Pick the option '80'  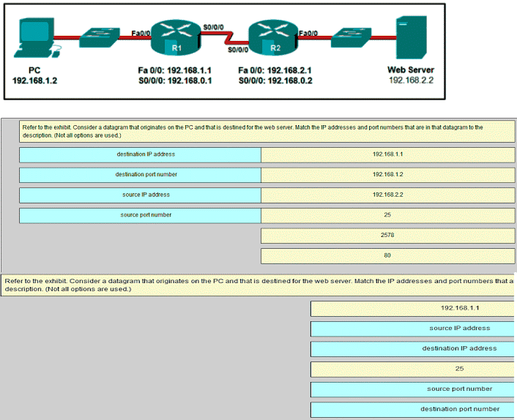tap(388, 256)
